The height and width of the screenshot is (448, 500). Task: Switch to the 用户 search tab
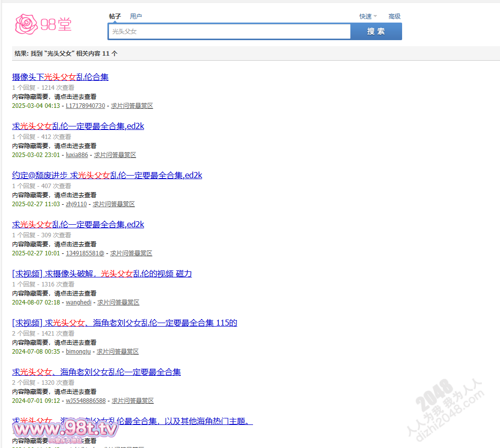click(136, 17)
